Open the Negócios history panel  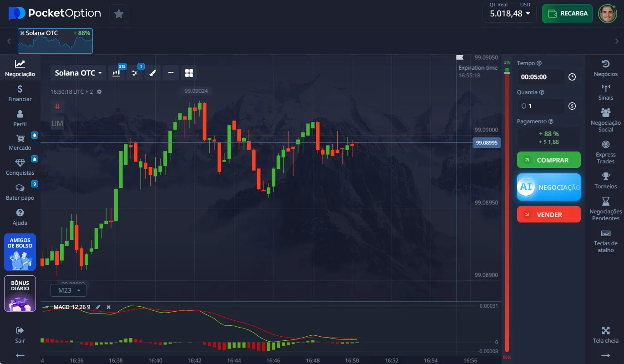(606, 68)
